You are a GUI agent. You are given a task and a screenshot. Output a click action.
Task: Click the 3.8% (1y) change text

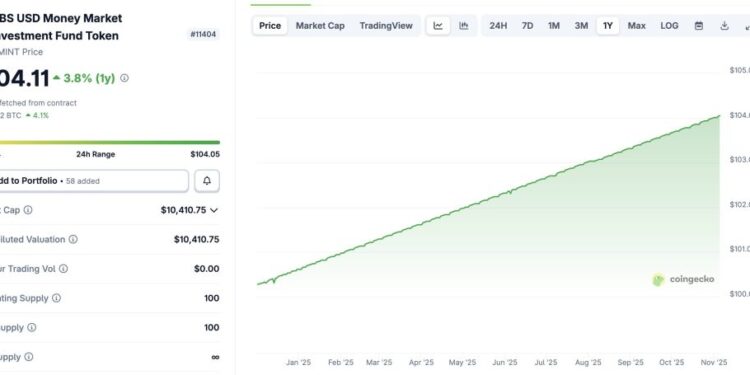coord(89,78)
